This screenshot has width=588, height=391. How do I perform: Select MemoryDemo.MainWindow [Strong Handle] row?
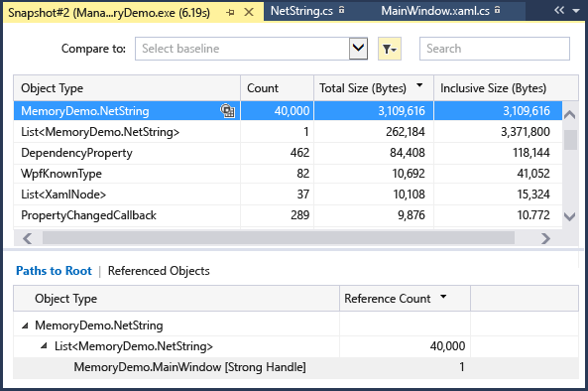pos(295,367)
